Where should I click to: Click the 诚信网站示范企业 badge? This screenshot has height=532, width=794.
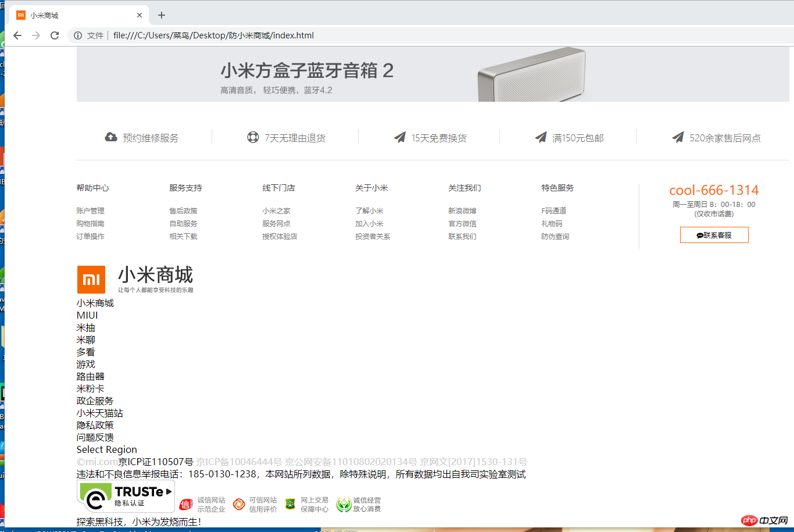pos(202,504)
